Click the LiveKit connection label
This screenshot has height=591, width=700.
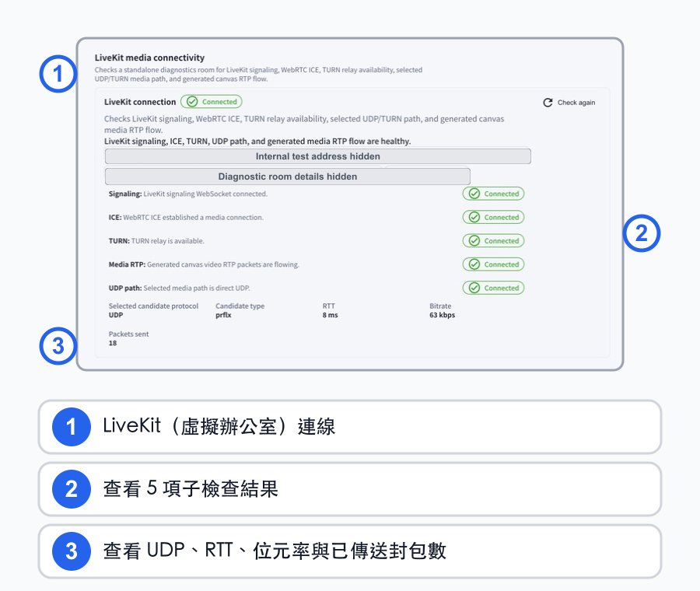point(140,102)
